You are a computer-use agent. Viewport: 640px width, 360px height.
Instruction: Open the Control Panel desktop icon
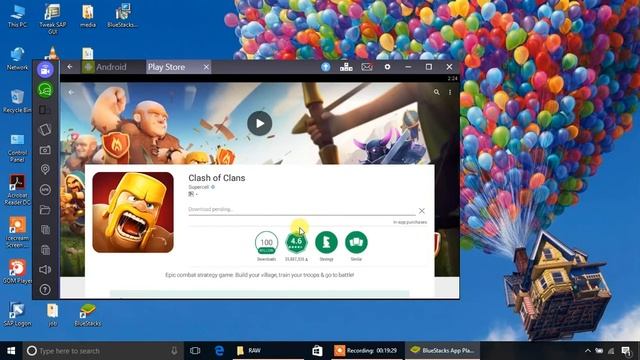18,148
